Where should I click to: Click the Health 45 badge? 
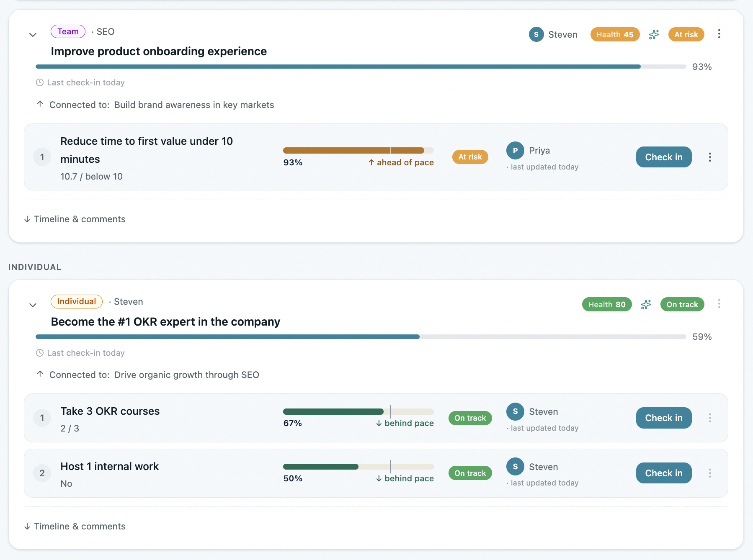(x=615, y=34)
